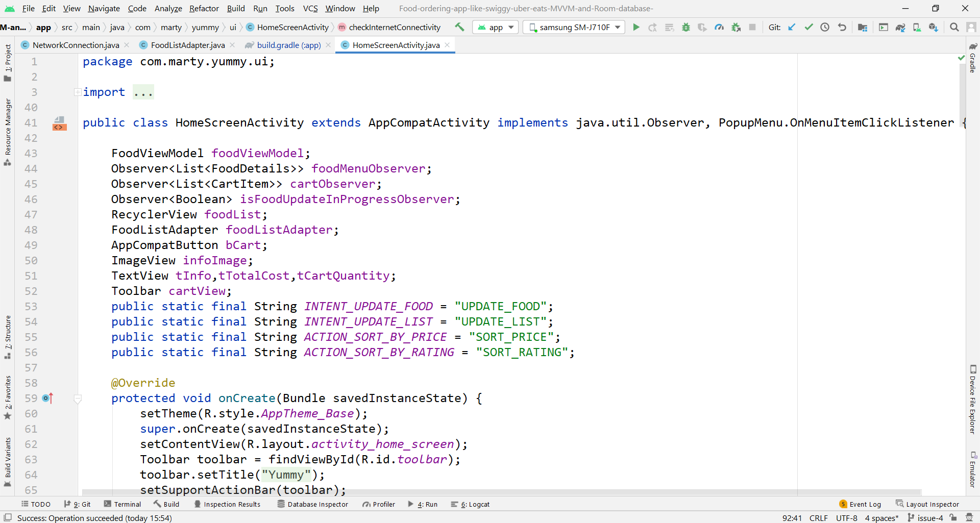Expand the folded import block on line 3
The height and width of the screenshot is (523, 980).
[x=77, y=92]
